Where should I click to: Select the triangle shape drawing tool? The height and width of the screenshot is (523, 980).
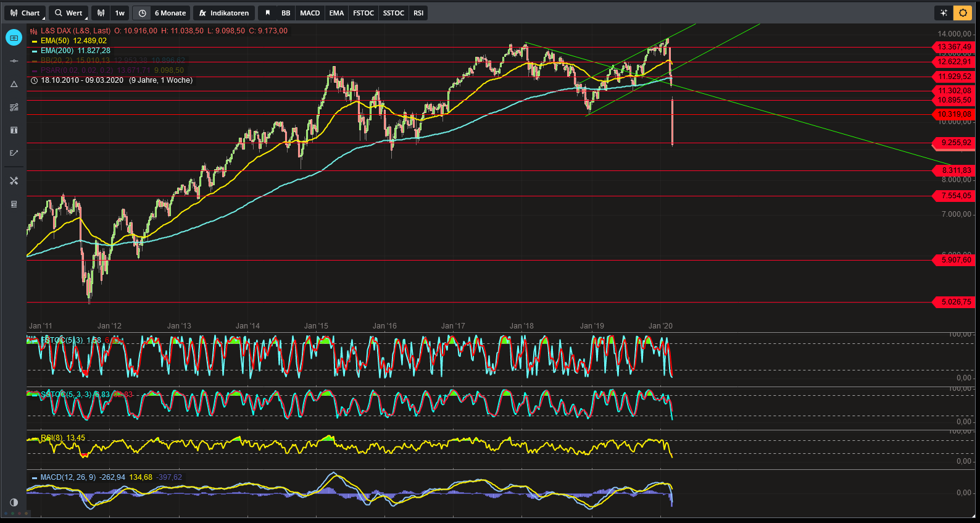[x=14, y=84]
